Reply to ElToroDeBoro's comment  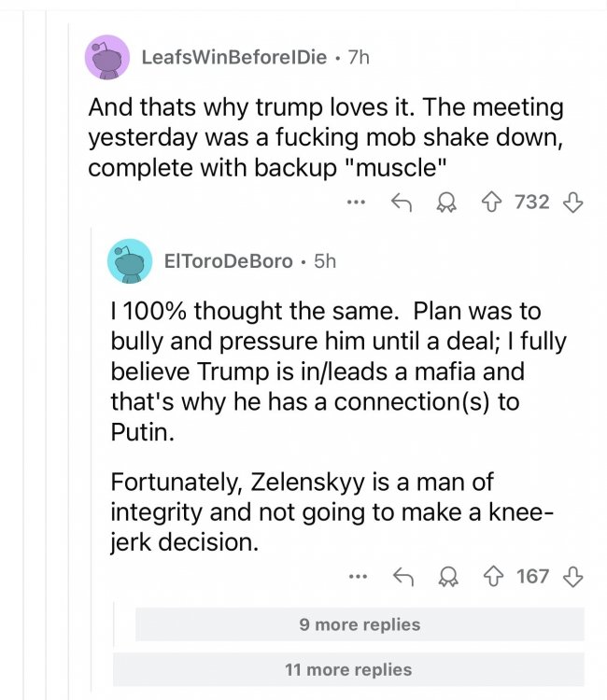pos(402,576)
